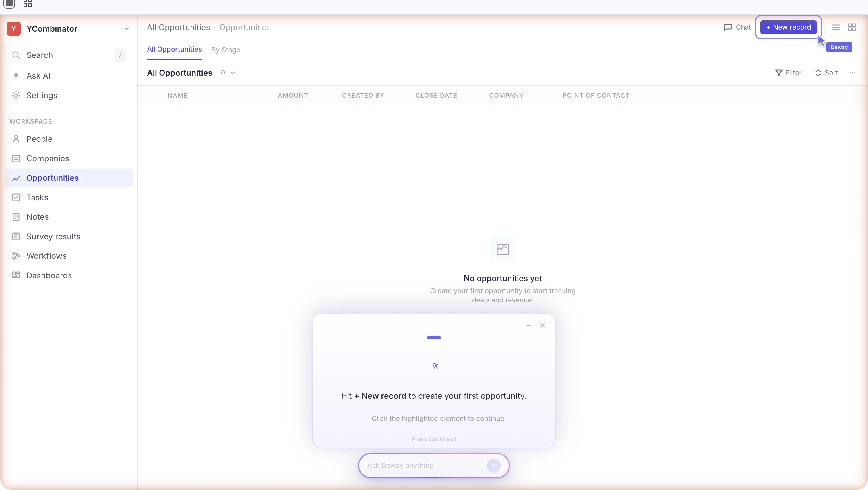The height and width of the screenshot is (490, 868).
Task: Select the All Opportunities tab
Action: click(174, 49)
